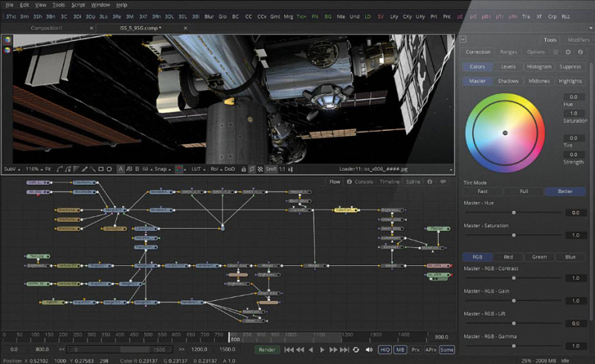Click the loop playback icon
Screen dimensions: 595x364
click(356, 349)
